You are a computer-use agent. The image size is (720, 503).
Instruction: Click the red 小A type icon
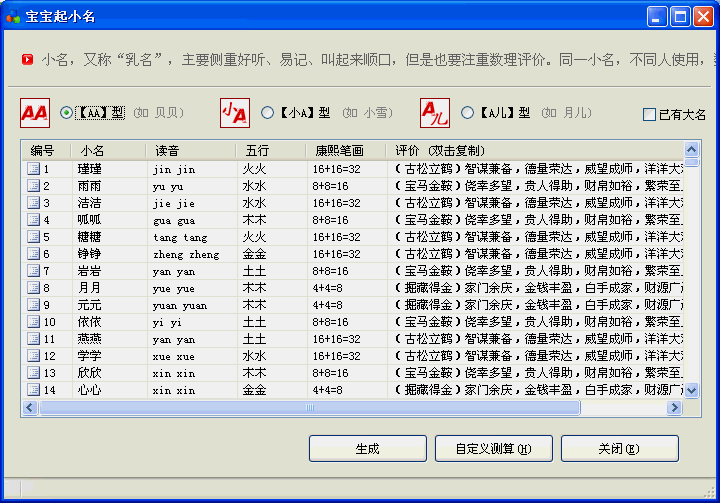pyautogui.click(x=235, y=113)
